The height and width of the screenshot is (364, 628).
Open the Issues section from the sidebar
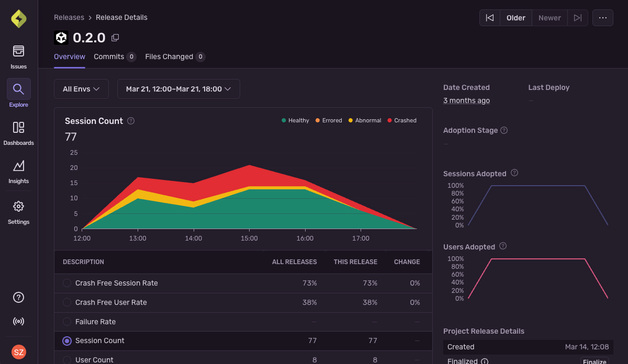coord(18,56)
